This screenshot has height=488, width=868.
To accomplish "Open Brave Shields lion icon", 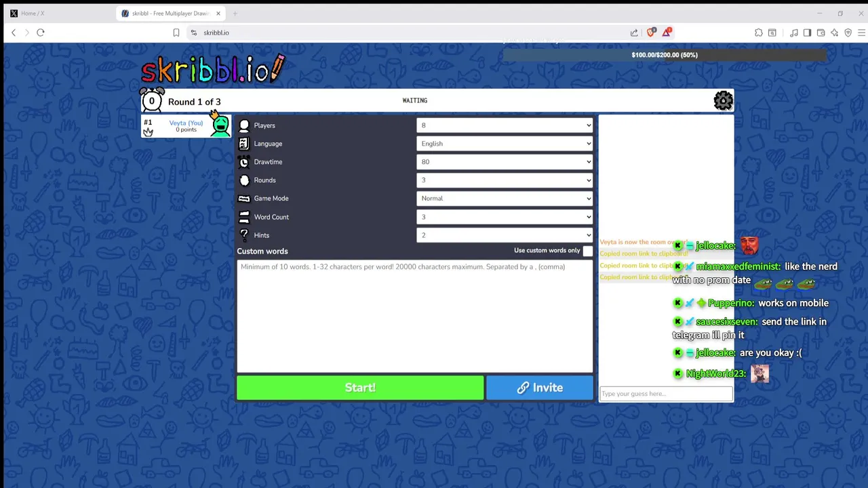I will point(652,32).
